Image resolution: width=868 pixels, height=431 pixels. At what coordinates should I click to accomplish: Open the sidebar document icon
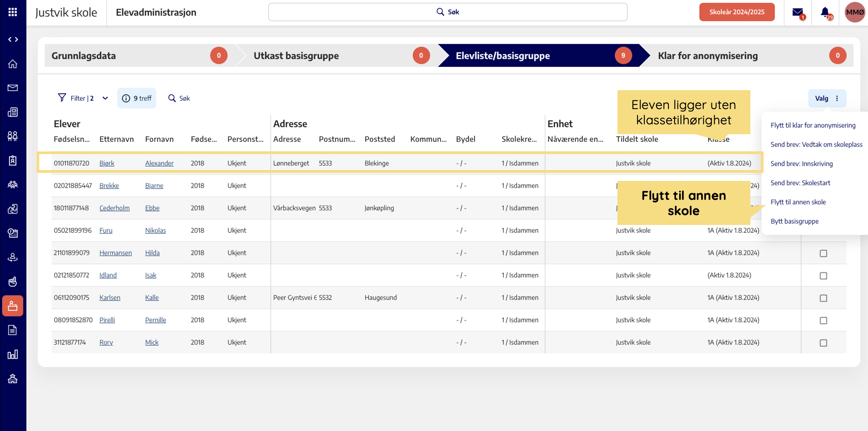(13, 330)
